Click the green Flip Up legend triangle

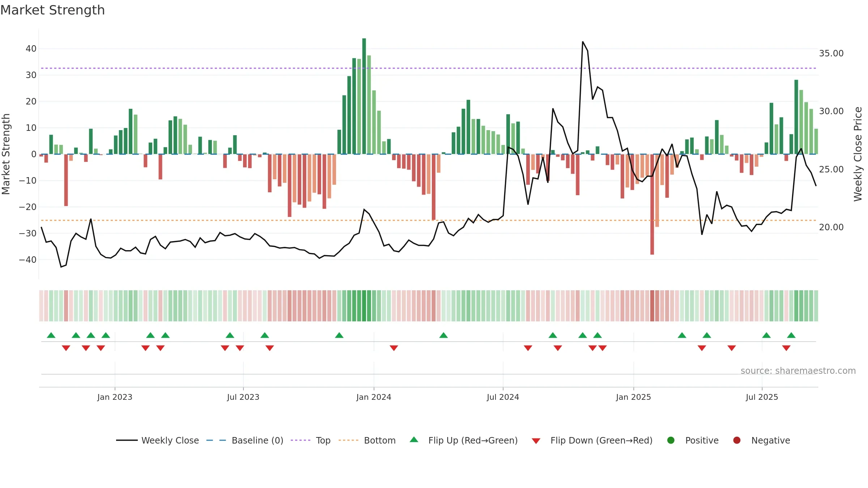coord(414,440)
